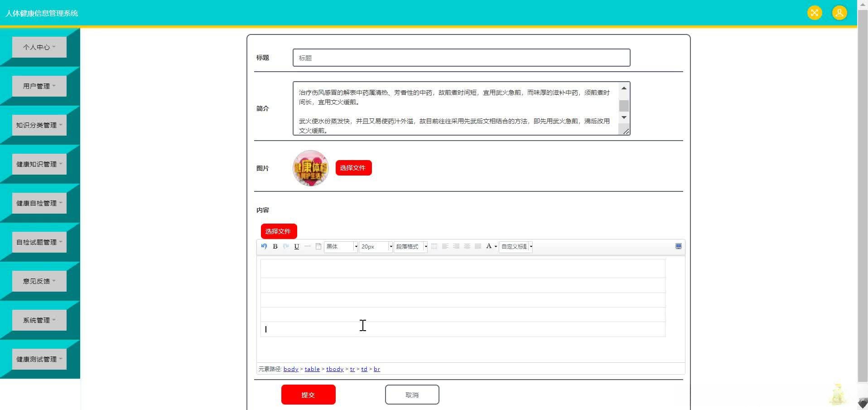Open the 黑体 font family dropdown
Image resolution: width=868 pixels, height=410 pixels.
(341, 246)
